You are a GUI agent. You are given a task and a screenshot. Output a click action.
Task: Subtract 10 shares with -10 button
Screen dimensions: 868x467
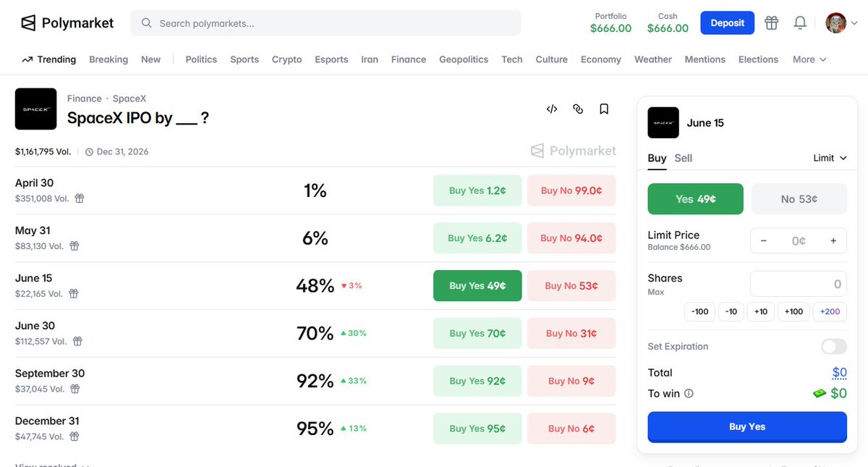[731, 311]
